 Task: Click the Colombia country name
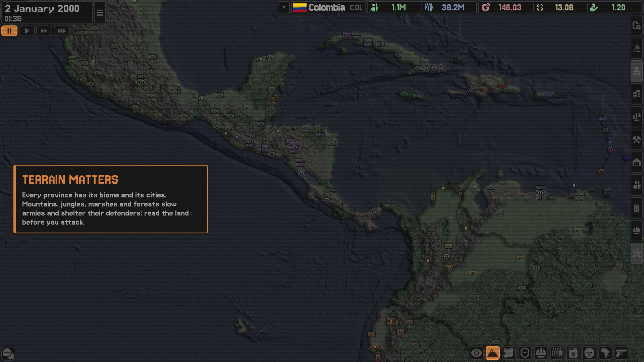coord(327,7)
